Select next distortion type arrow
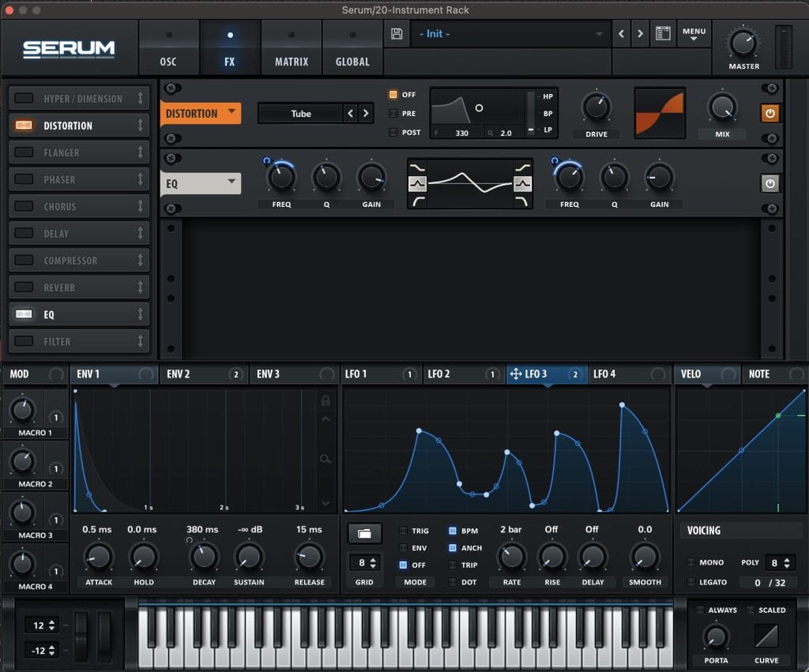The height and width of the screenshot is (672, 809). (366, 114)
